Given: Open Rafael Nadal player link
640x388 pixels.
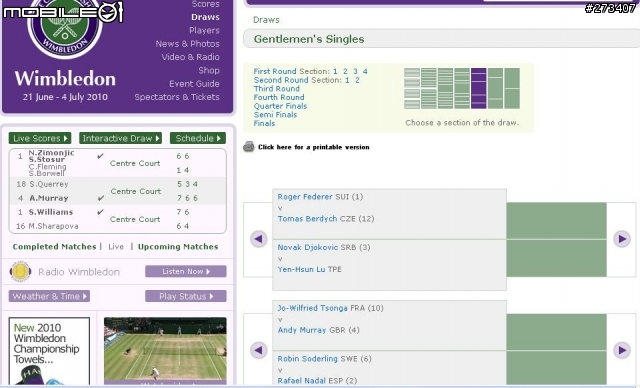Looking at the screenshot, I should [302, 381].
